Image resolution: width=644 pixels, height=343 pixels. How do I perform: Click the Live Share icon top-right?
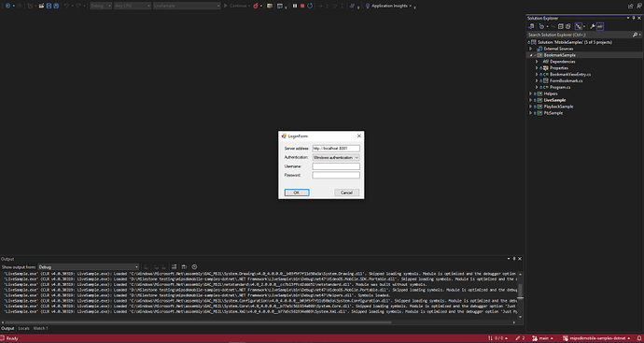[x=630, y=6]
